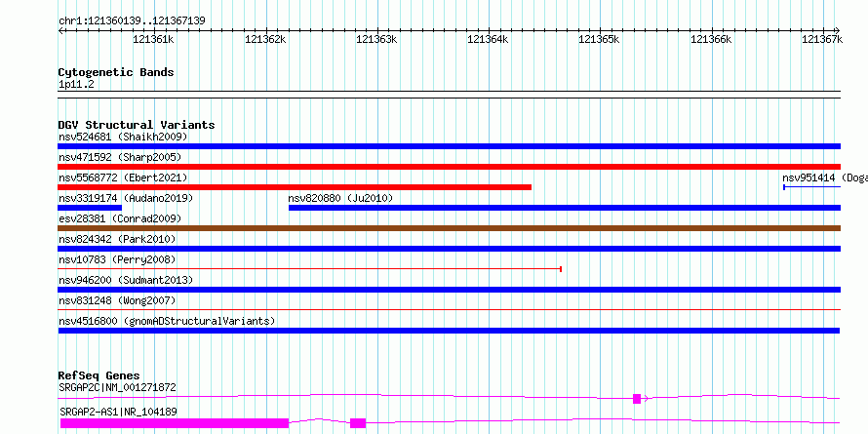Open the nsv4516800 (gnomADStructuralVariants) label
The height and width of the screenshot is (434, 868).
click(167, 321)
